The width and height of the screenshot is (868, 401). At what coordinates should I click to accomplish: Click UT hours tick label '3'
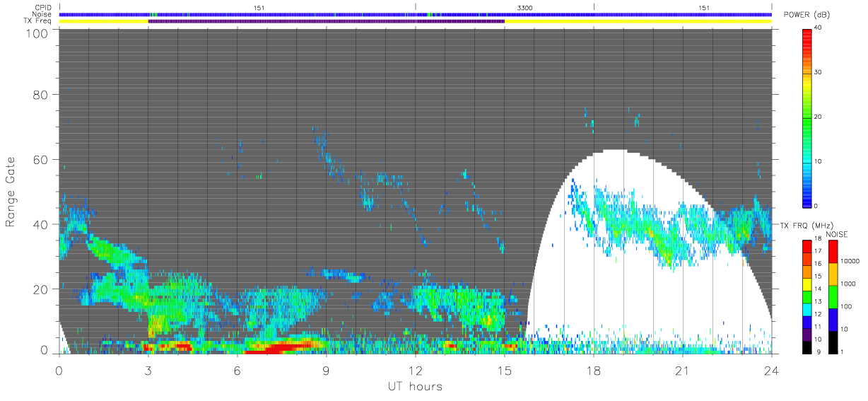click(x=148, y=370)
